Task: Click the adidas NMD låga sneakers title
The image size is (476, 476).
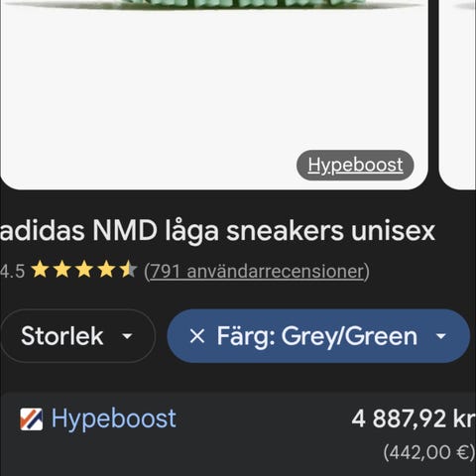Action: coord(217,231)
